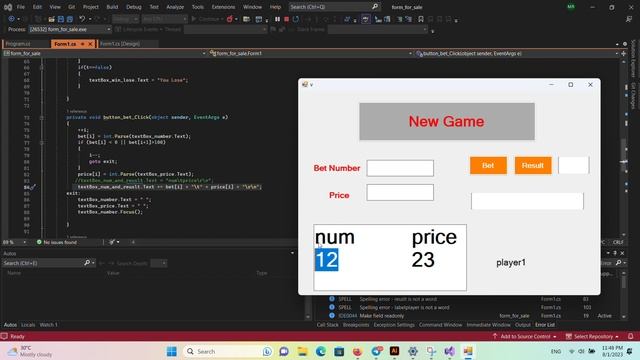This screenshot has height=360, width=640.
Task: Click the orange Result button
Action: pos(533,165)
